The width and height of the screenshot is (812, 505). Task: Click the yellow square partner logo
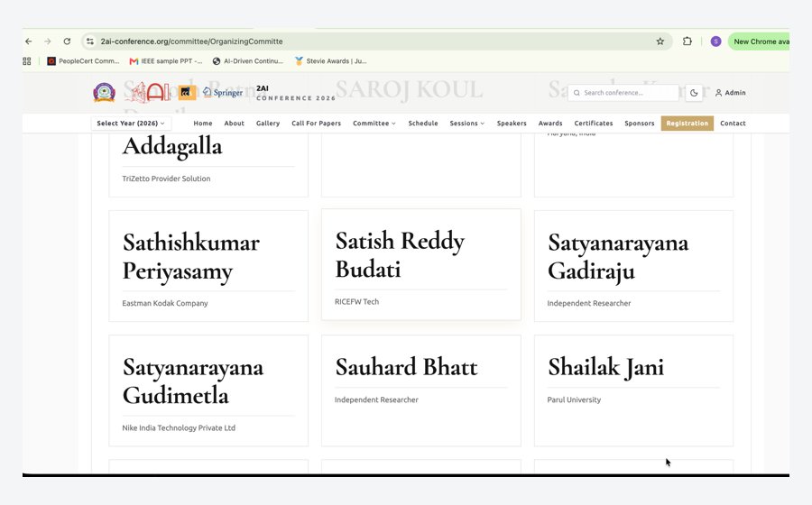[187, 93]
